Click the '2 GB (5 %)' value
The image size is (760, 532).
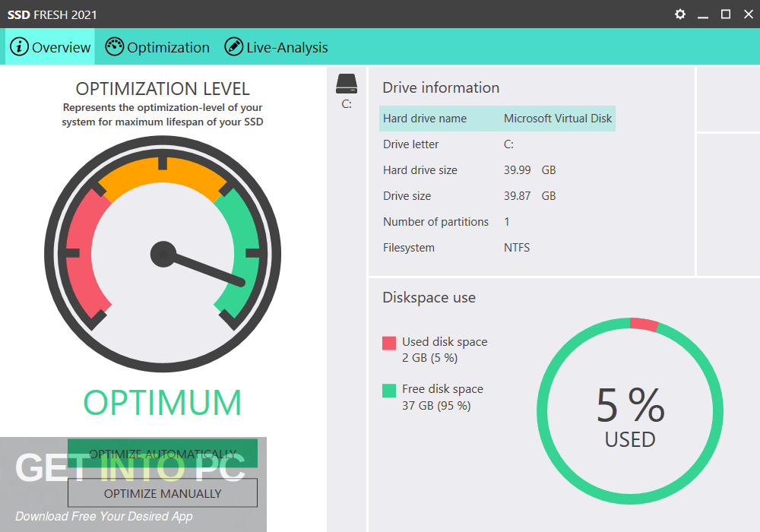coord(429,358)
